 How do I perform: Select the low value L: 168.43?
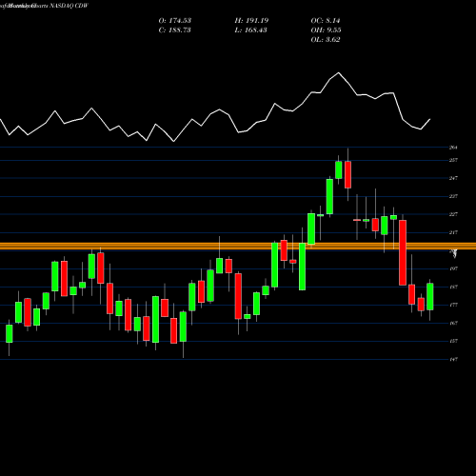[x=251, y=30]
